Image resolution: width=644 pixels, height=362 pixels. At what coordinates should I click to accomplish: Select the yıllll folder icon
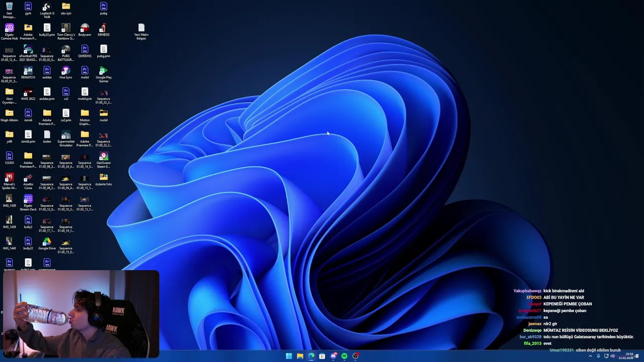[9, 137]
